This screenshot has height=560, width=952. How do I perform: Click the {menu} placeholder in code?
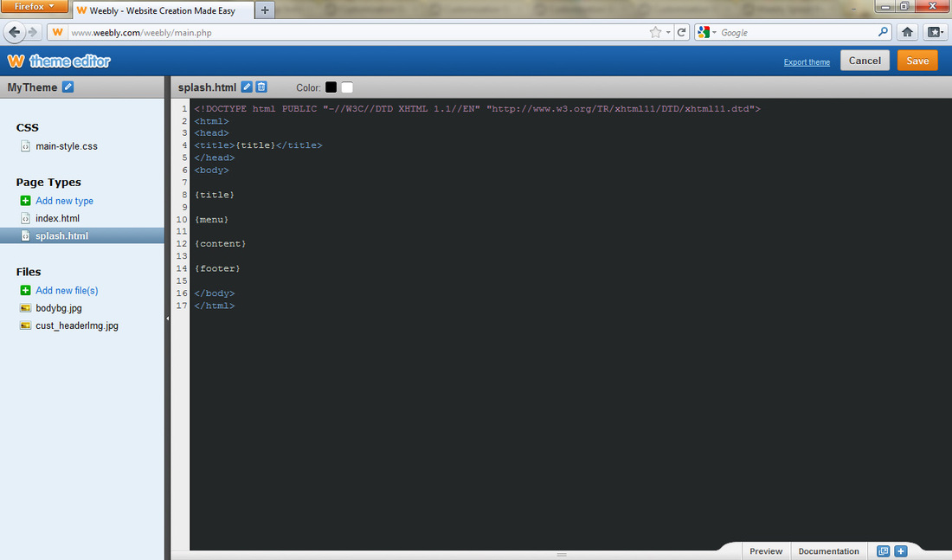pyautogui.click(x=211, y=219)
